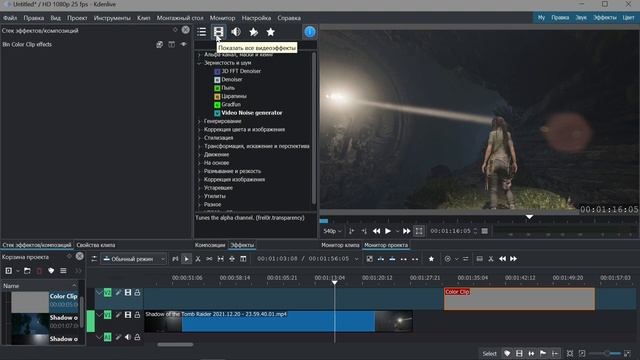Show all audio effects via speaker icon
This screenshot has height=360, width=640.
pos(236,32)
